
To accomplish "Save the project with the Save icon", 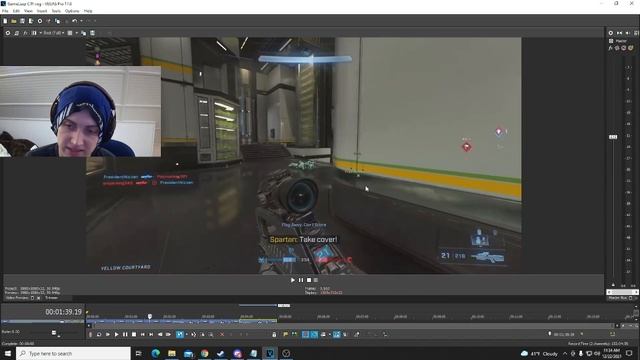I will click(22, 21).
